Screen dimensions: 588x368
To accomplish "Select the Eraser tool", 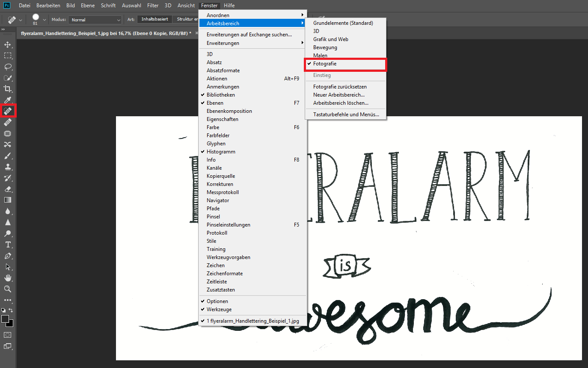I will pos(8,189).
